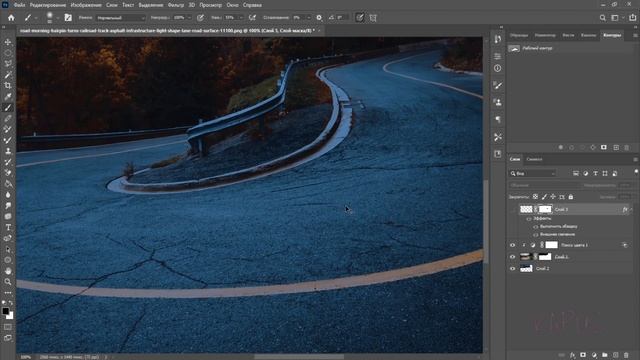Select the Crop tool
The width and height of the screenshot is (640, 360).
[8, 85]
